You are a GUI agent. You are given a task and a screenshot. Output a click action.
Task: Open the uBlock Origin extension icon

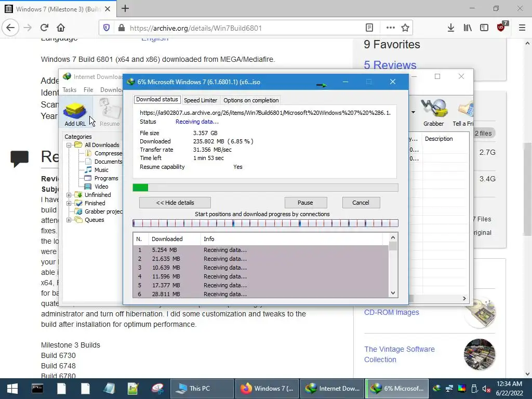coord(501,27)
